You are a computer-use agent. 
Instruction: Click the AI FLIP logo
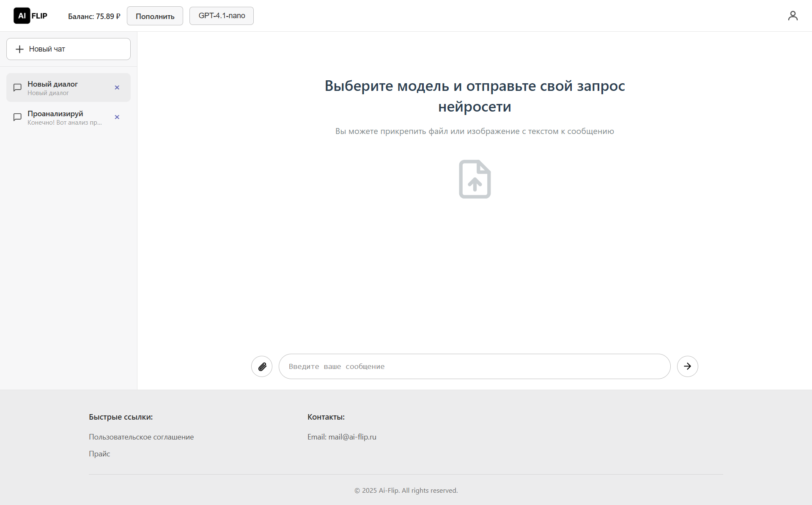(x=30, y=16)
